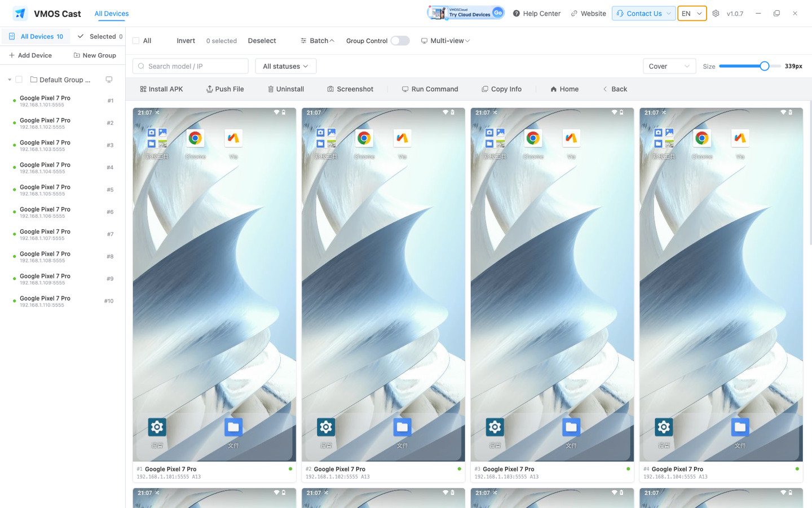Open the Files app on device #1

click(x=233, y=427)
